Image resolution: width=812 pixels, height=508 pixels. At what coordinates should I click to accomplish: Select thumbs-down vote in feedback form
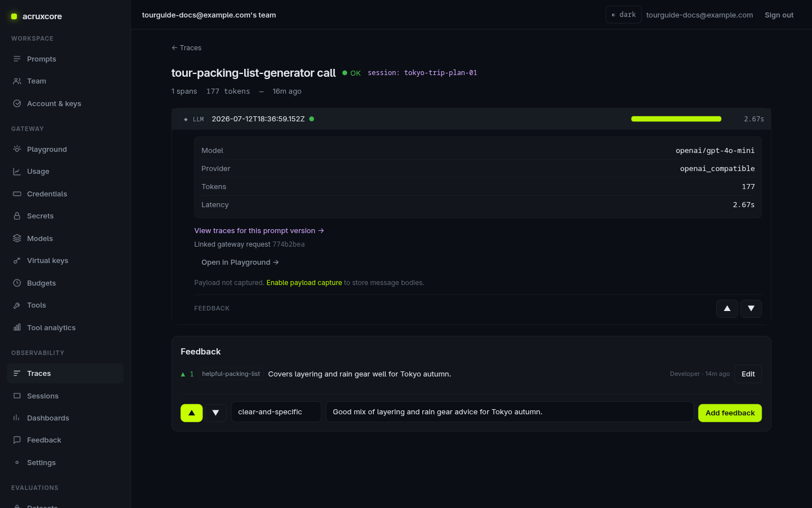tap(215, 413)
